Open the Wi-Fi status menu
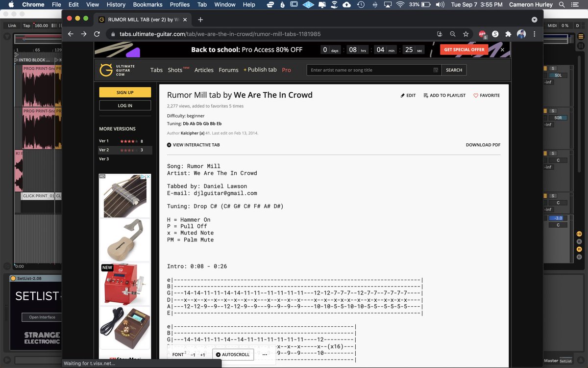This screenshot has height=368, width=588. [400, 4]
